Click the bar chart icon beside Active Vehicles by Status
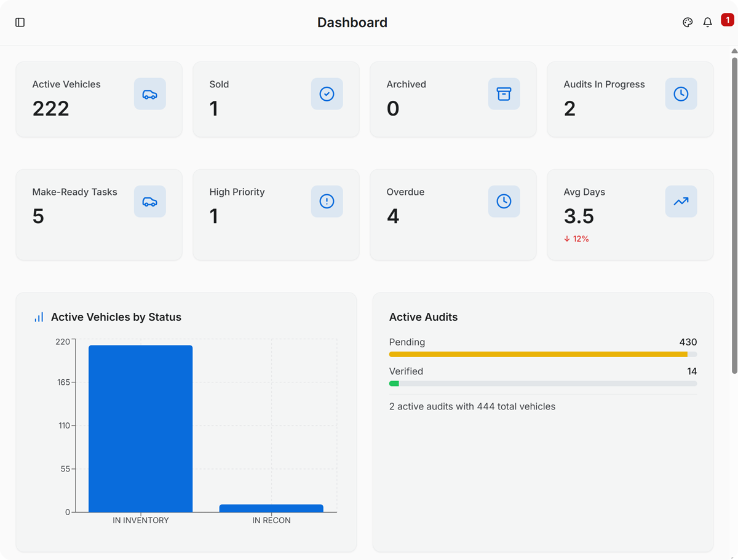The image size is (738, 560). (x=38, y=317)
